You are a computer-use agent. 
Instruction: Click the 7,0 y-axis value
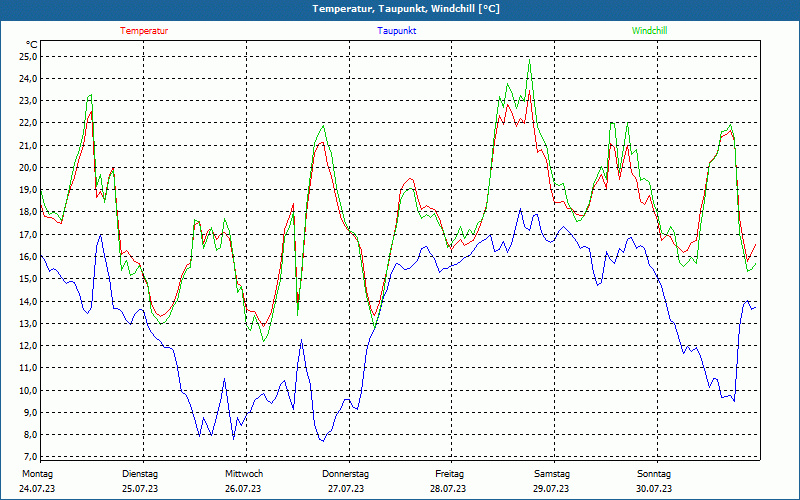click(x=29, y=457)
